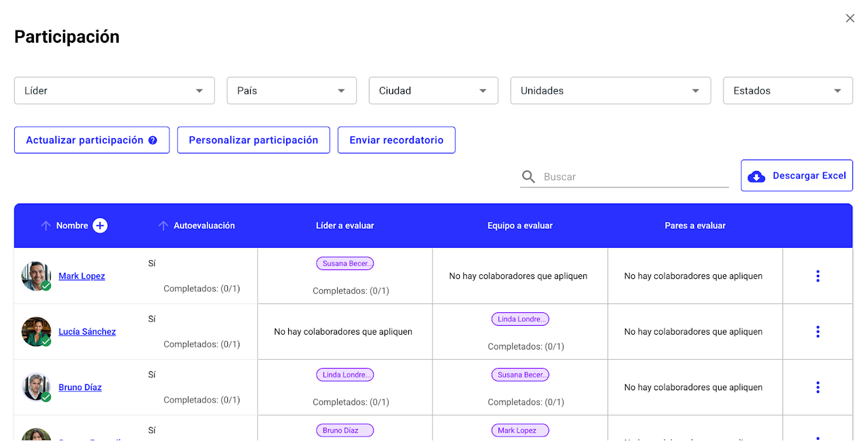
Task: Click the search magnifier icon
Action: click(528, 176)
